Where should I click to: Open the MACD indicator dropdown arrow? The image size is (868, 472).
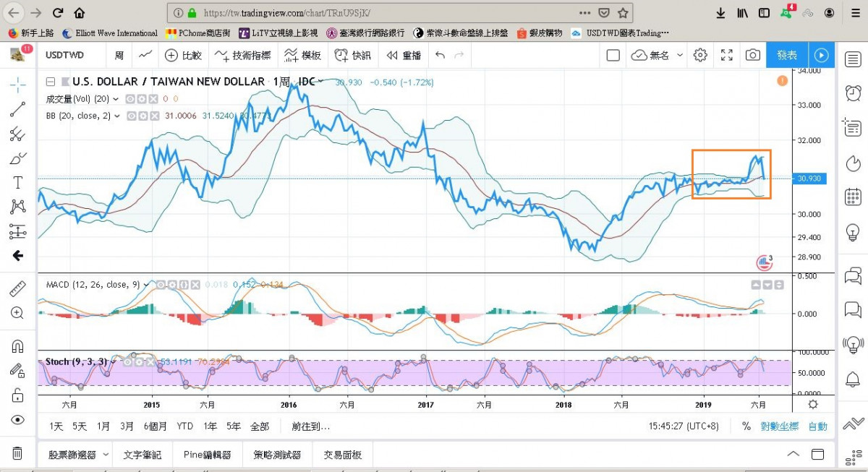coord(147,285)
